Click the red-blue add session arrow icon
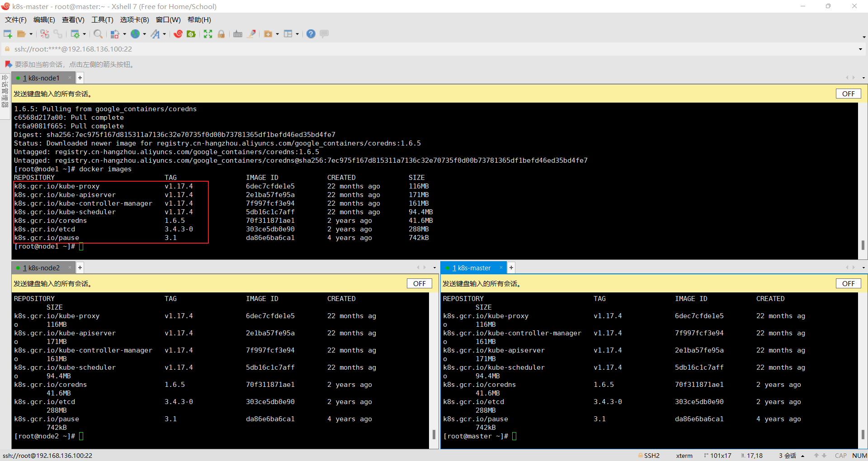Screen dimensions: 868x461 point(8,64)
